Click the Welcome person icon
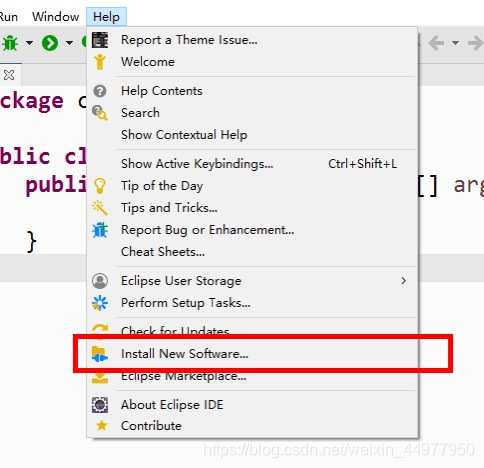The height and width of the screenshot is (468, 484). (100, 62)
